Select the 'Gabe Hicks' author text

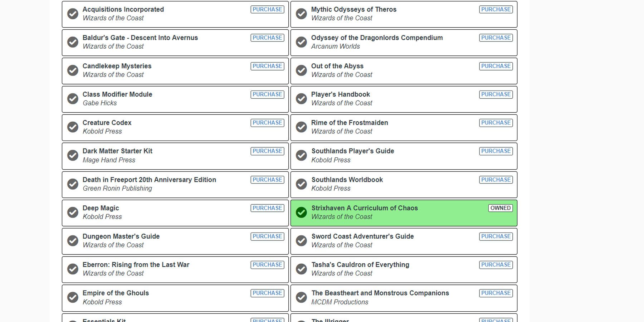point(100,103)
